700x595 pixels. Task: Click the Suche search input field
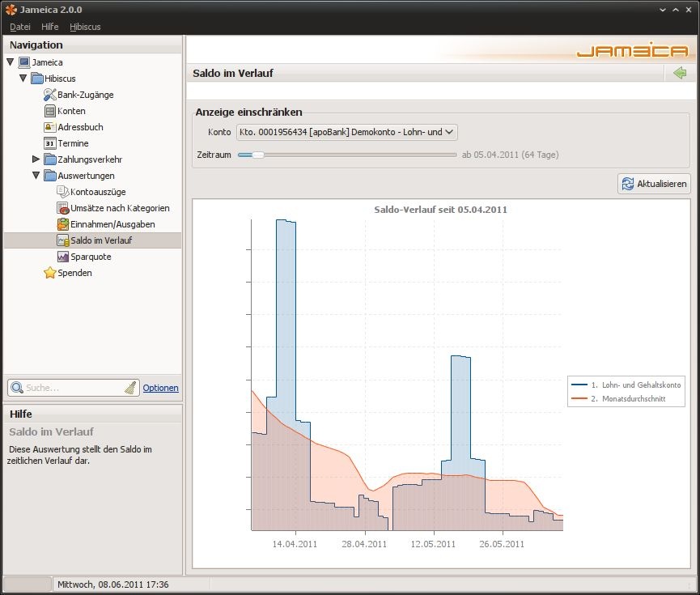point(74,388)
